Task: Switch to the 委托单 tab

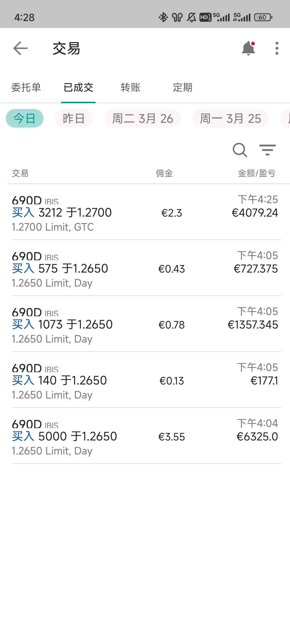Action: click(x=26, y=88)
